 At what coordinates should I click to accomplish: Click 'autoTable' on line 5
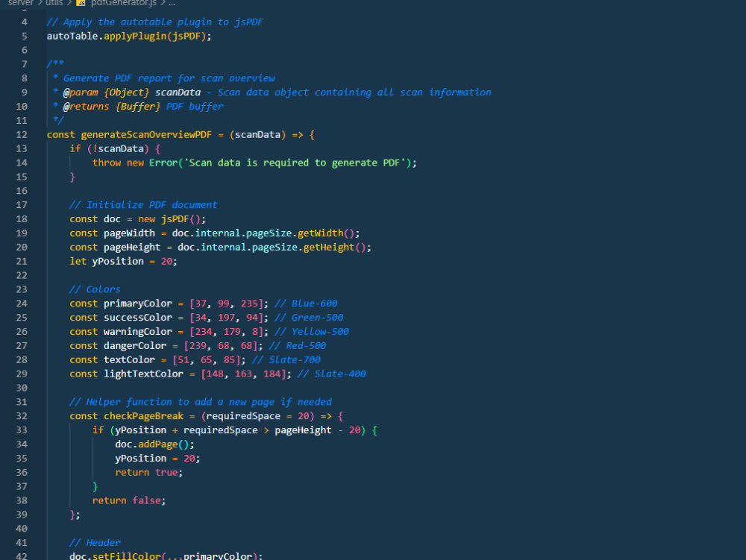click(72, 36)
